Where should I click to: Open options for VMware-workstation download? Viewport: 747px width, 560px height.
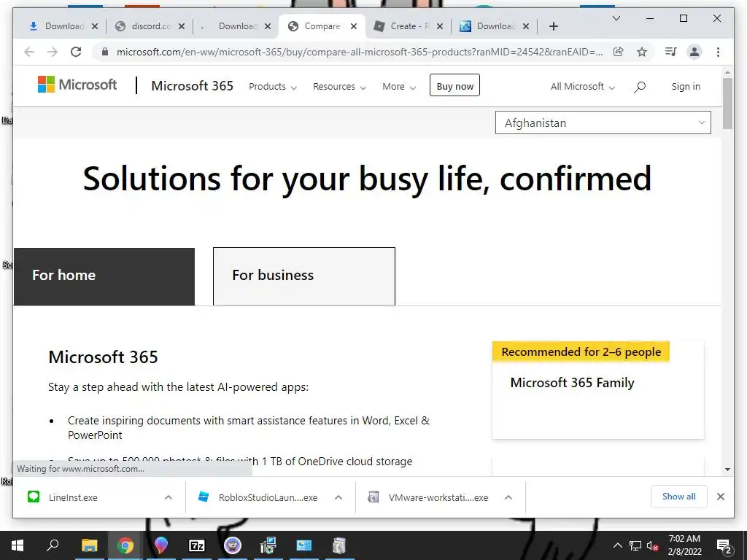click(x=508, y=497)
